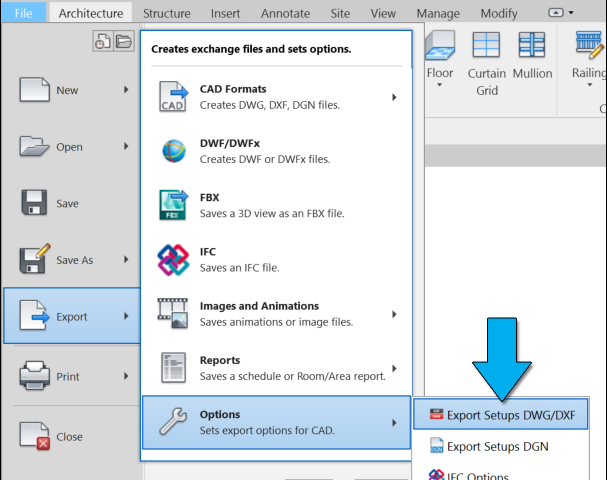Screen dimensions: 607x480
Task: Click the Export Setups DGN icon
Action: click(x=436, y=445)
